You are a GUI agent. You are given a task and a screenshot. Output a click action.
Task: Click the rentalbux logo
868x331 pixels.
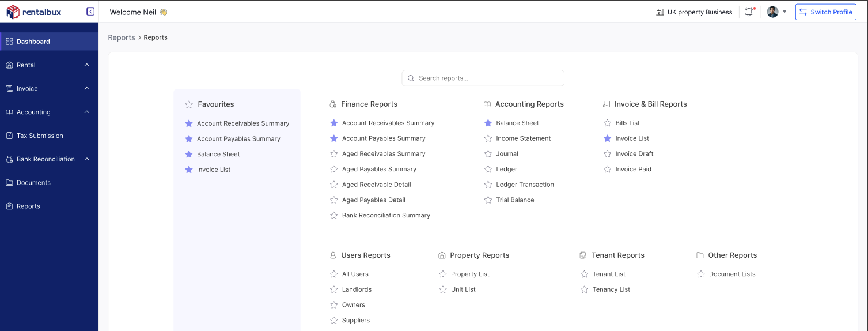tap(34, 12)
